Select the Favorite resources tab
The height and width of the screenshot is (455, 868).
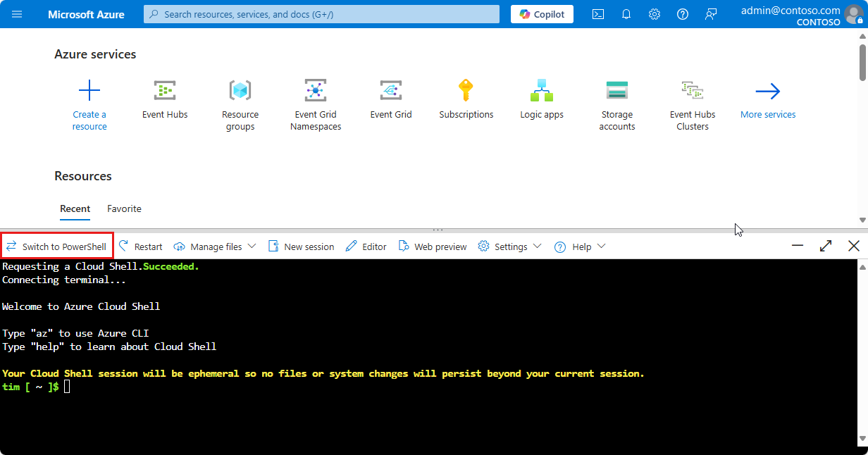pyautogui.click(x=124, y=208)
